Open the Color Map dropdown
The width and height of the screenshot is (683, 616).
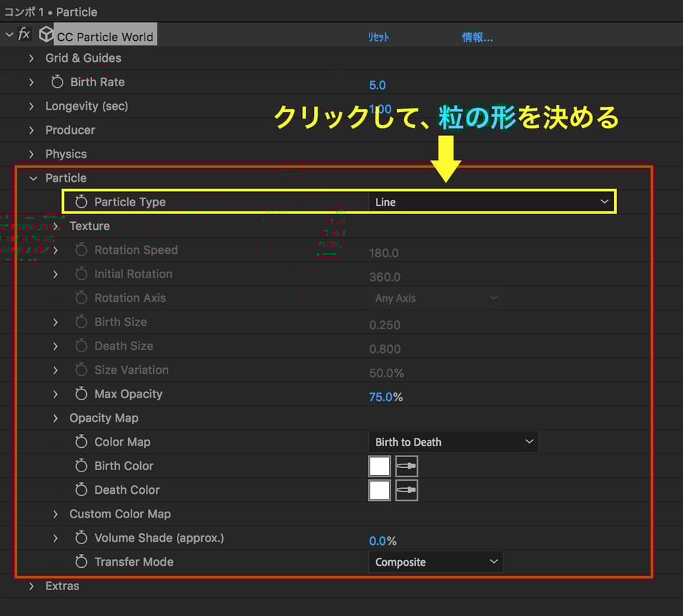point(453,442)
